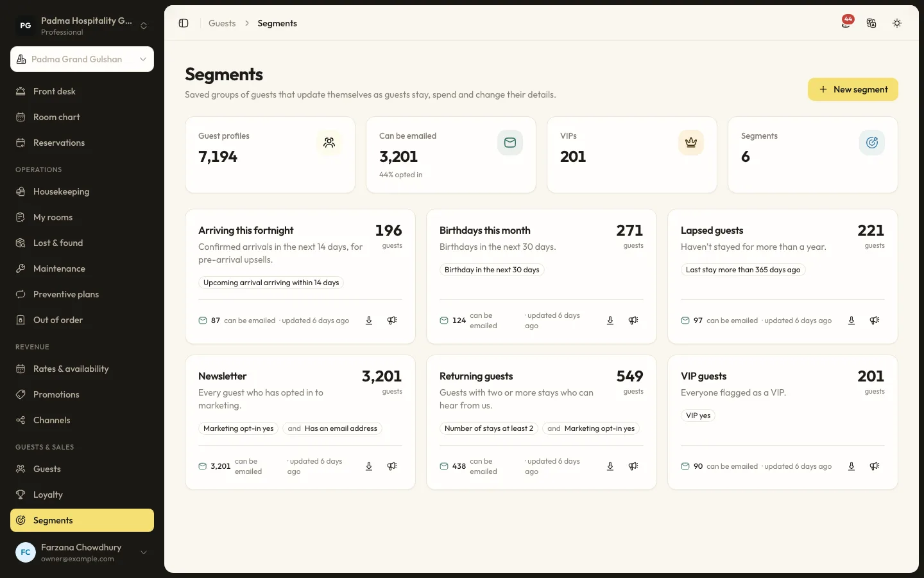Open the language translation icon
This screenshot has height=578, width=924.
(x=871, y=23)
